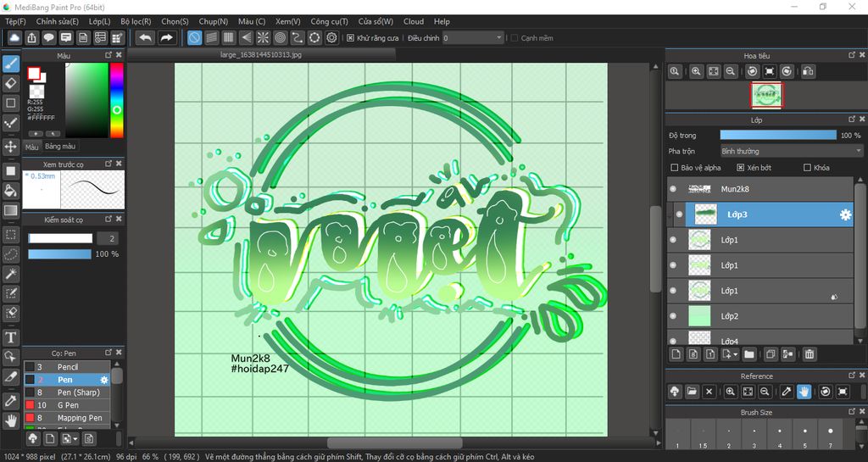Click the hue color bar

tap(116, 100)
